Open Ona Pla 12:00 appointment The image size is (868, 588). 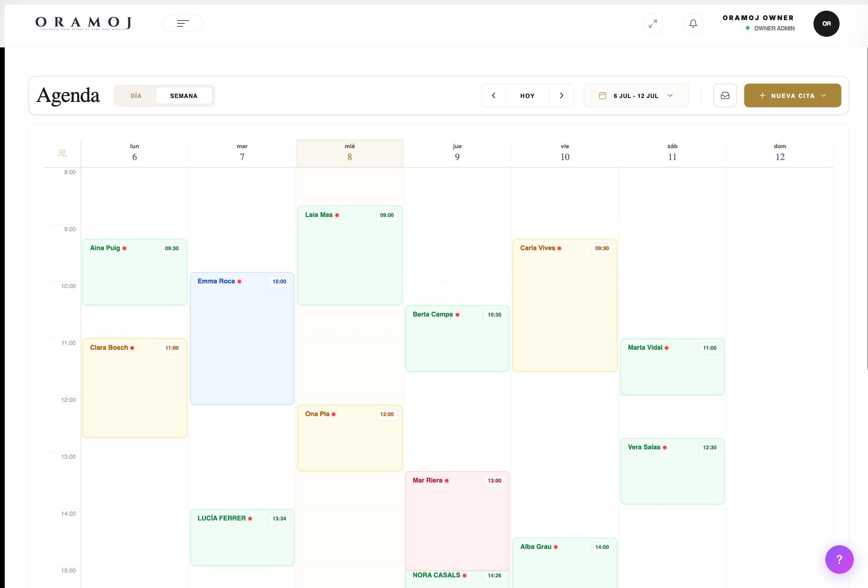point(350,438)
